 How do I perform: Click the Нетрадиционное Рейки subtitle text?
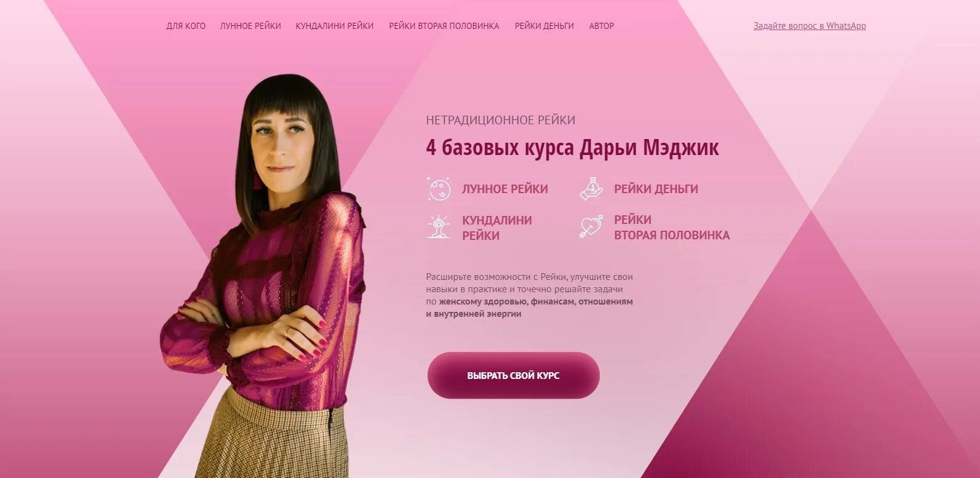pyautogui.click(x=501, y=120)
